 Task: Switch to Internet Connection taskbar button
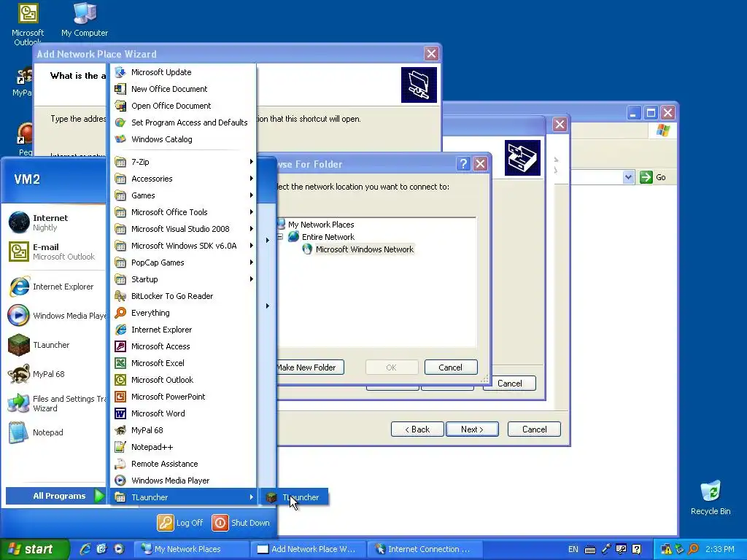coord(425,549)
